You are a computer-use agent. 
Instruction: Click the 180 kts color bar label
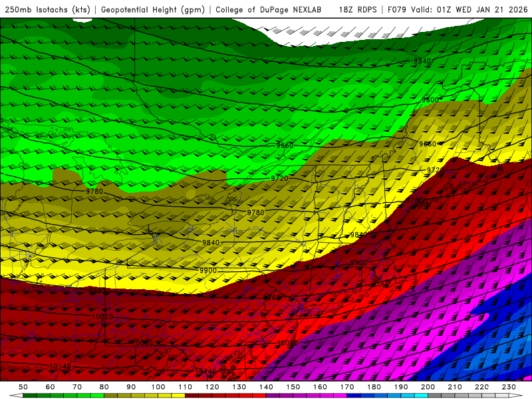(x=374, y=387)
